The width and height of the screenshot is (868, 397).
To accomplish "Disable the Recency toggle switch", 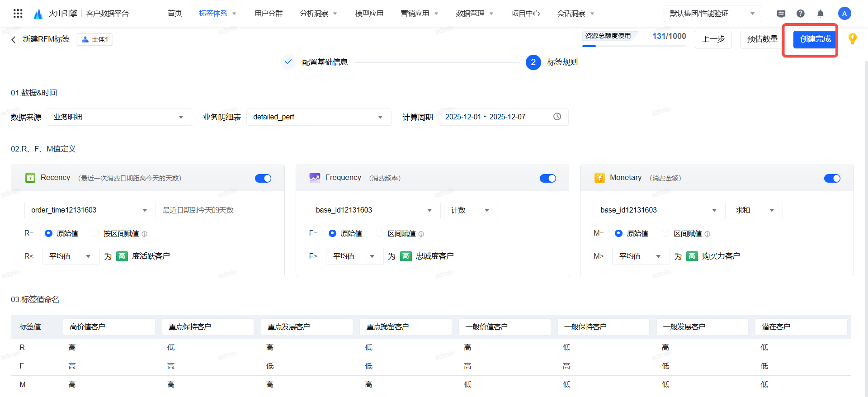I will (263, 178).
